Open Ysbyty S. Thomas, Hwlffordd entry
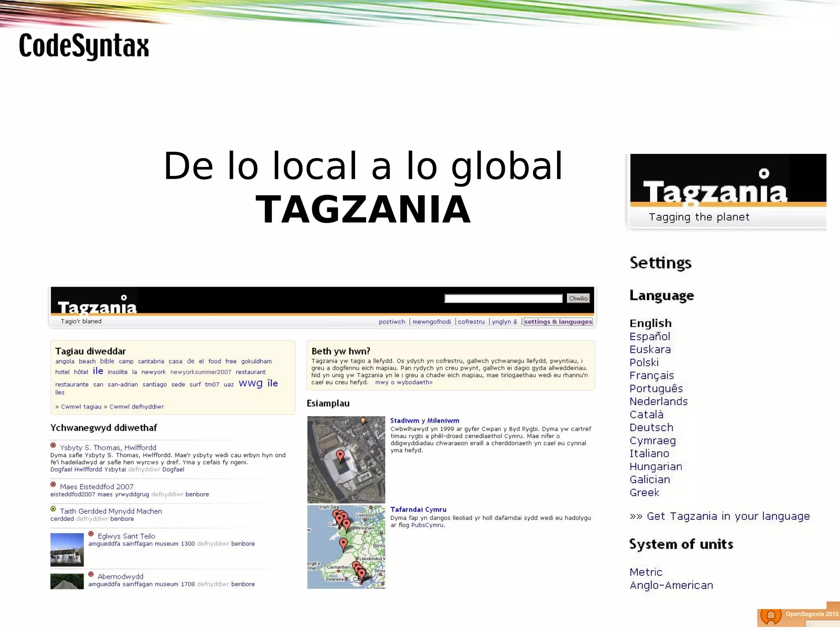Viewport: 840px width, 630px height. 108,447
